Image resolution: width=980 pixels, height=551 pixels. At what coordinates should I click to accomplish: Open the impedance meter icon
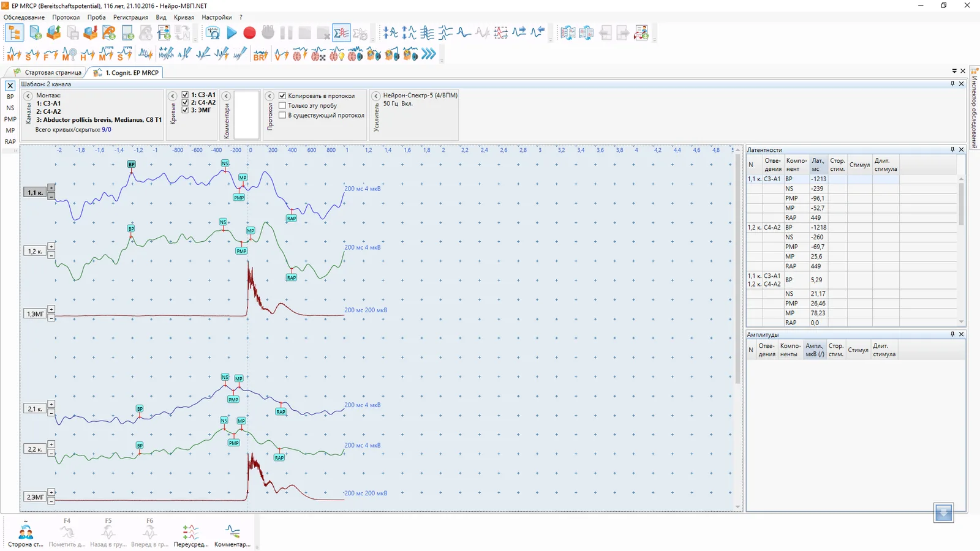tap(213, 33)
